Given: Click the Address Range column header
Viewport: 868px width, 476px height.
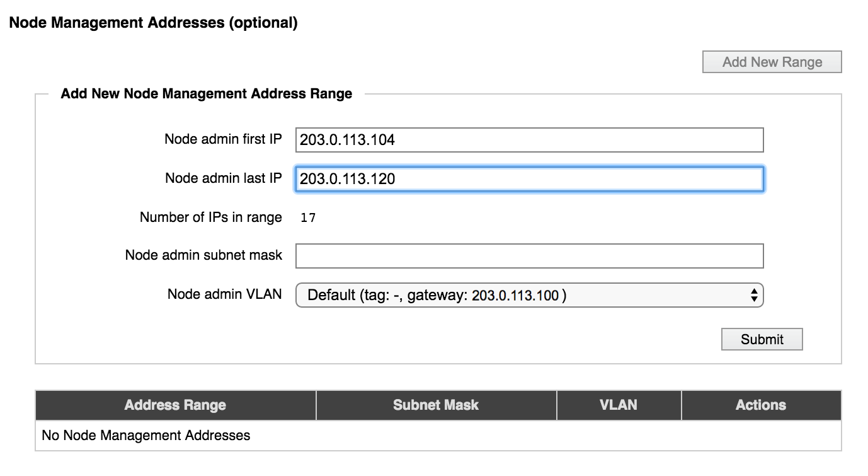Looking at the screenshot, I should point(176,405).
